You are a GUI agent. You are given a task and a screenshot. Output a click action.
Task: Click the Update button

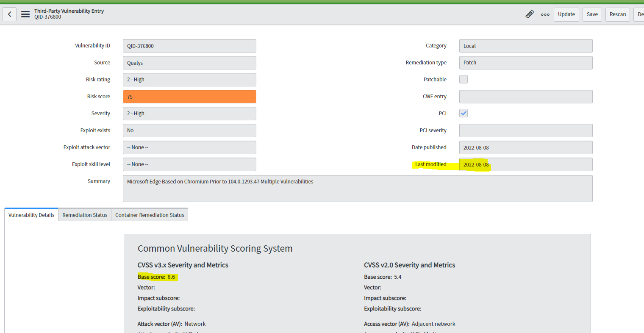click(x=566, y=14)
